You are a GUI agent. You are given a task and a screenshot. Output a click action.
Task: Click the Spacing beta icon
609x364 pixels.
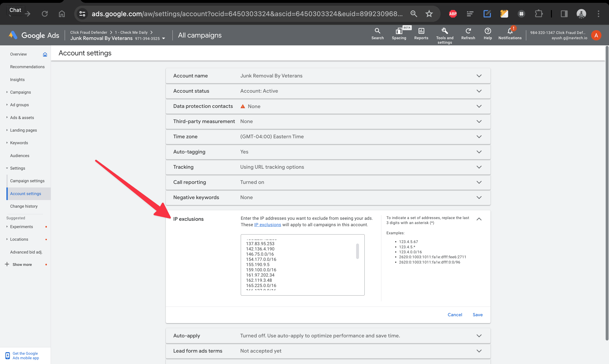coord(398,31)
